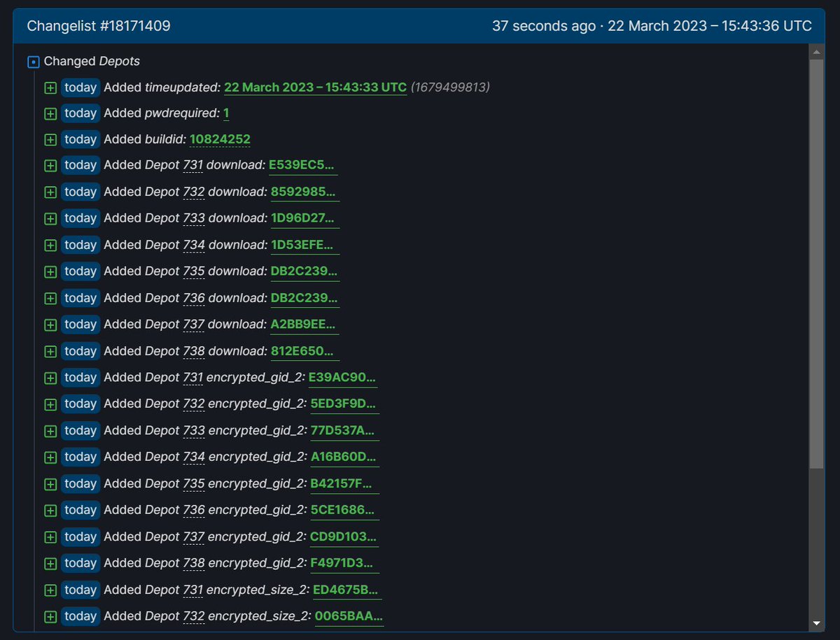840x640 pixels.
Task: Click Depot 735 download hash DB2C239...
Action: coord(305,272)
